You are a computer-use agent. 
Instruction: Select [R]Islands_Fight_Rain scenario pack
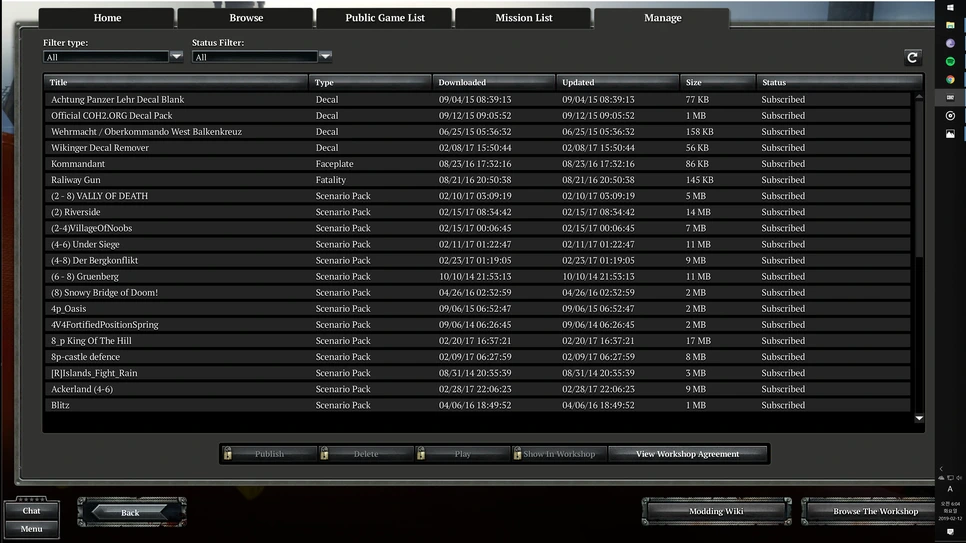pos(477,373)
